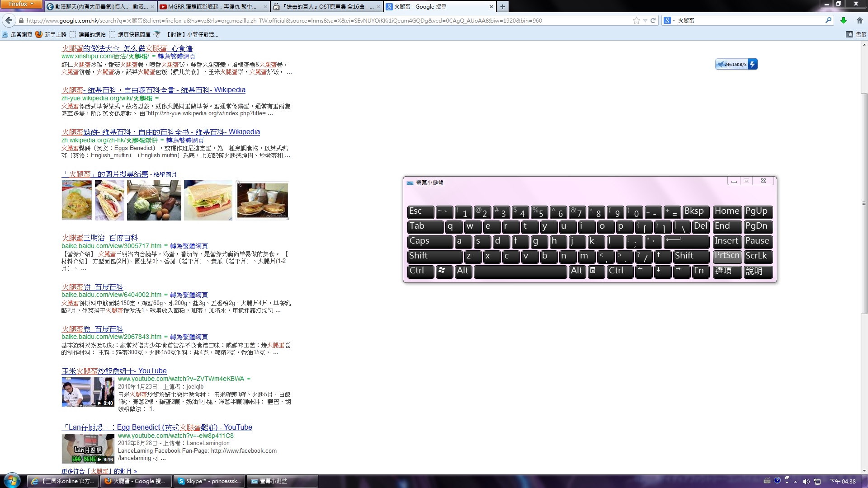Image resolution: width=868 pixels, height=488 pixels.
Task: Open the 火腿蛋卷 百度百科 result
Action: point(93,329)
